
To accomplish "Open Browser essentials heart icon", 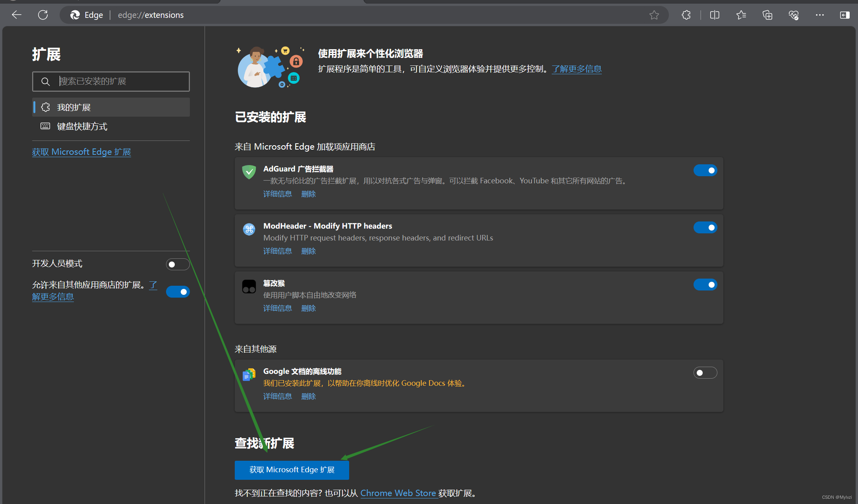I will pyautogui.click(x=794, y=15).
